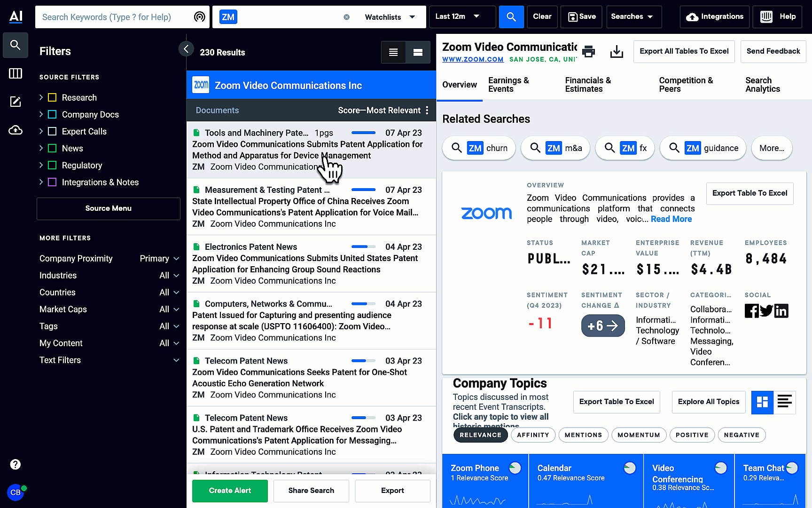
Task: Click the Zoom logo in results header
Action: tap(201, 85)
